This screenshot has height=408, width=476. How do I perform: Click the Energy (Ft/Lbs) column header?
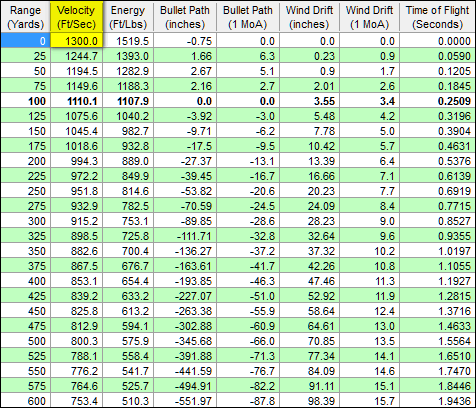tap(128, 17)
